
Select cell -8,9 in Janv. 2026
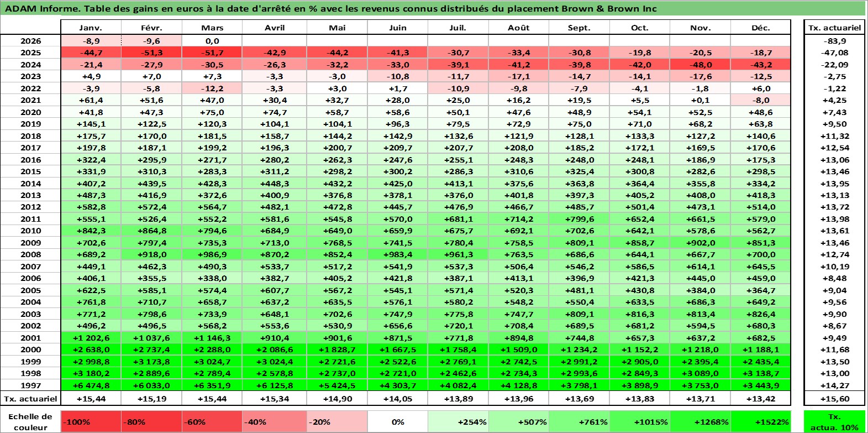[91, 41]
